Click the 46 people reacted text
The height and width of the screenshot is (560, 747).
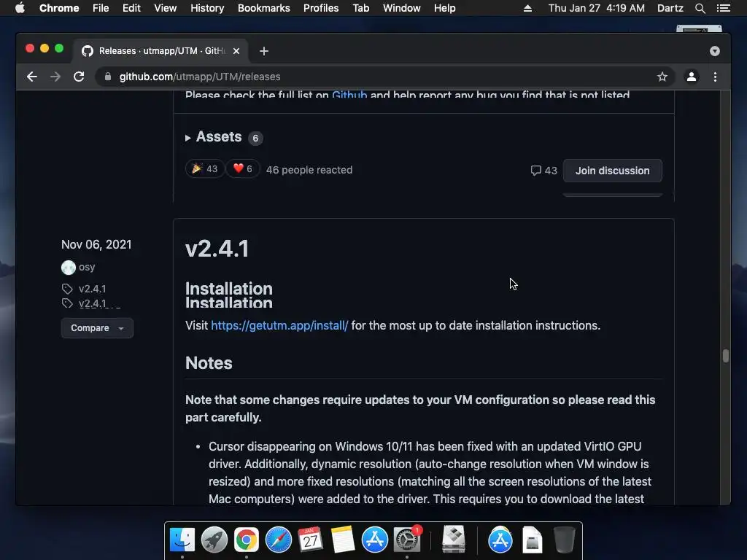[x=309, y=170]
